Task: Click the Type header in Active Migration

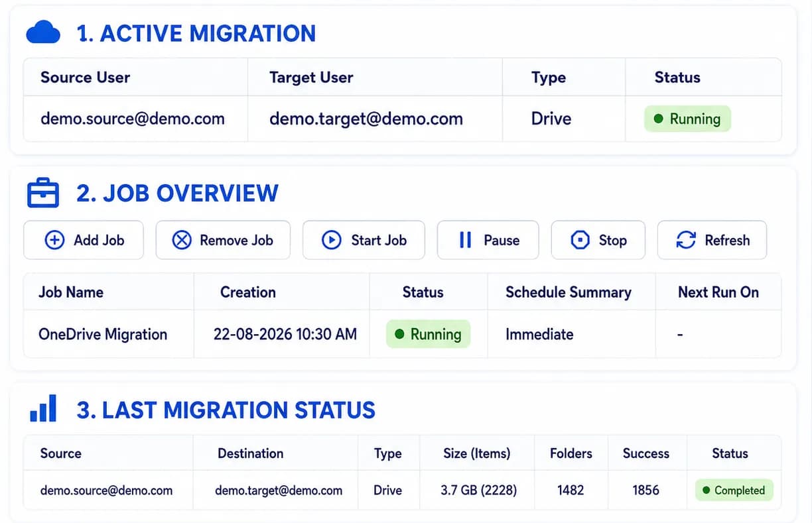Action: (549, 78)
